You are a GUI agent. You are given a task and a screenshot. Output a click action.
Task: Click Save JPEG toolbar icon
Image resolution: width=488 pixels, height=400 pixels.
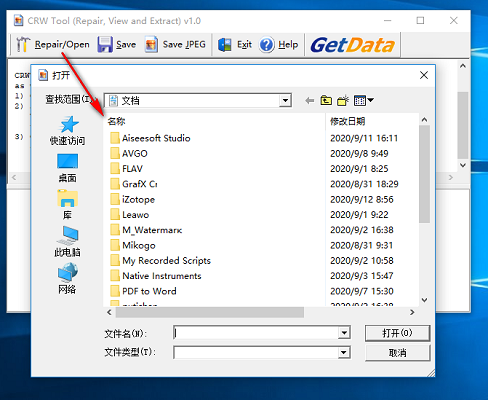point(151,44)
